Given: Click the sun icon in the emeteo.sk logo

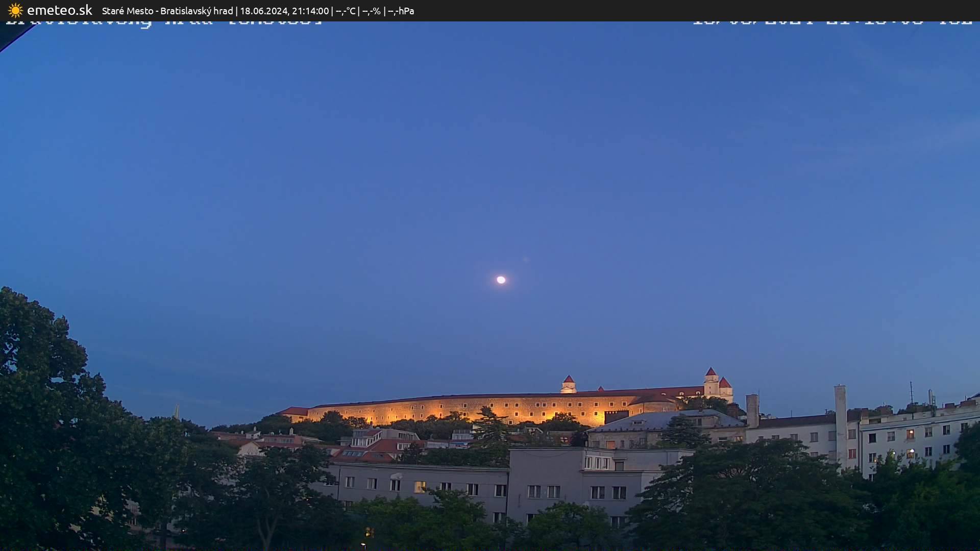Looking at the screenshot, I should pyautogui.click(x=15, y=10).
